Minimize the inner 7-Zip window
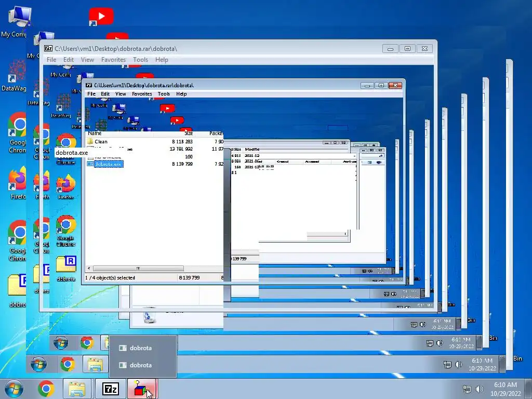Image resolution: width=532 pixels, height=399 pixels. click(x=367, y=86)
